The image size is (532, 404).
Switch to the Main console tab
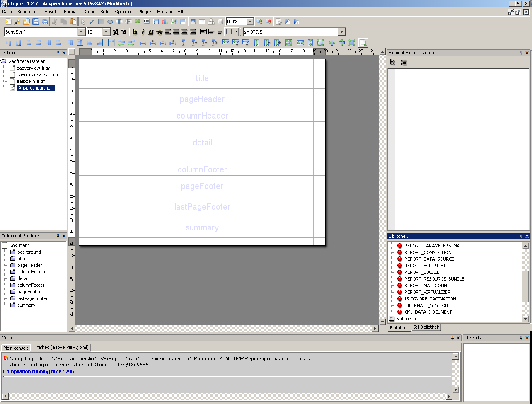coord(16,348)
